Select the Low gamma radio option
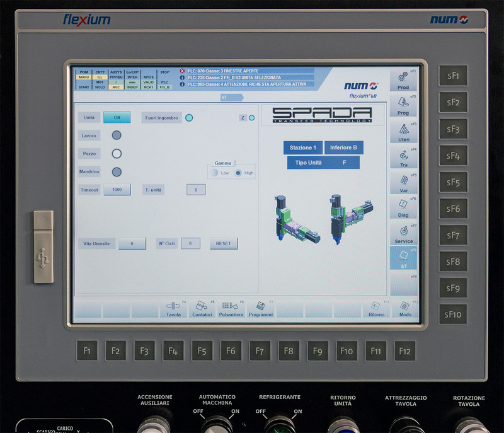 (215, 173)
